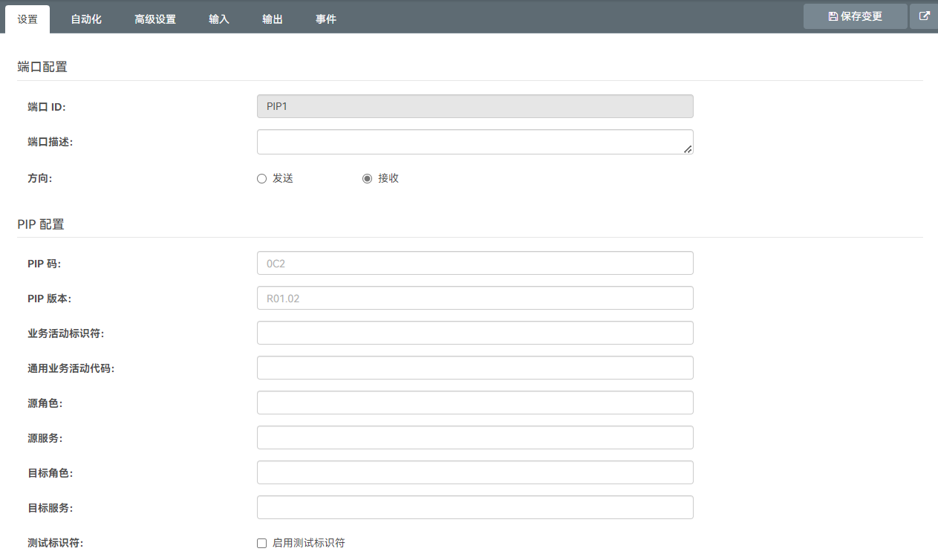The width and height of the screenshot is (938, 560).
Task: Select the 接收 direction radio button
Action: point(367,178)
